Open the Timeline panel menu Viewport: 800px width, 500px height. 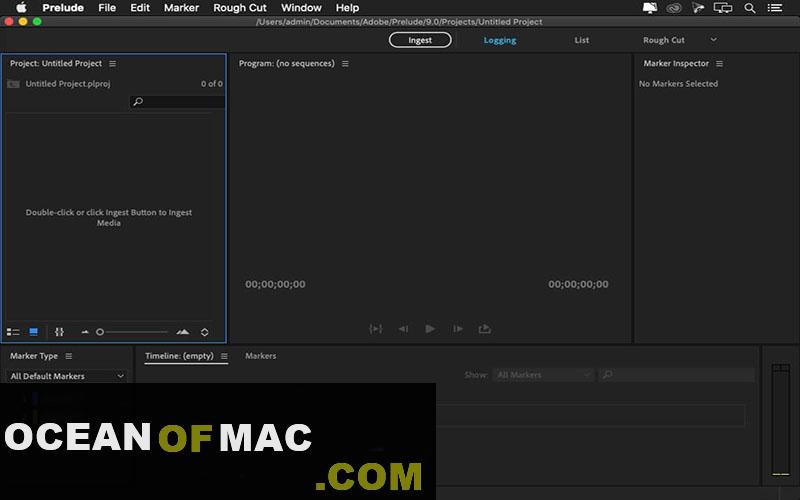click(x=224, y=356)
